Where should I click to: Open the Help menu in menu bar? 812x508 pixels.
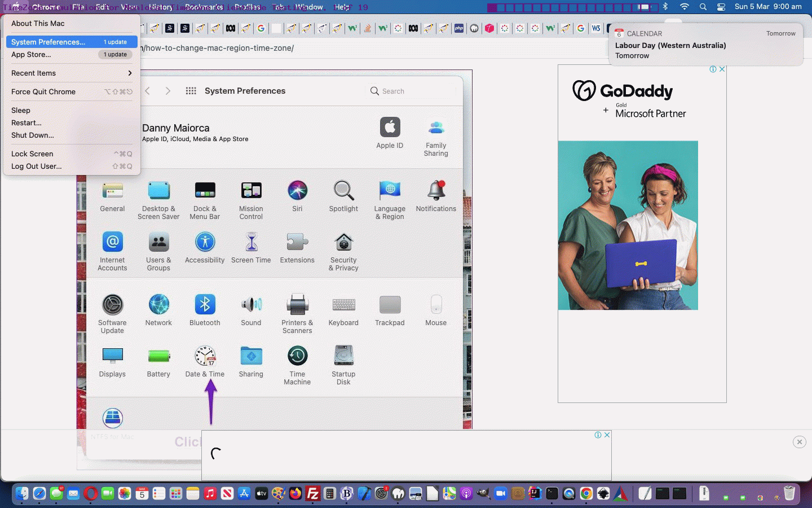click(342, 7)
